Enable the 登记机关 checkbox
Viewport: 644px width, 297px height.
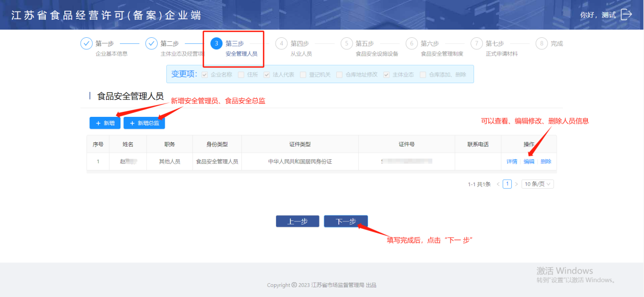pyautogui.click(x=303, y=75)
